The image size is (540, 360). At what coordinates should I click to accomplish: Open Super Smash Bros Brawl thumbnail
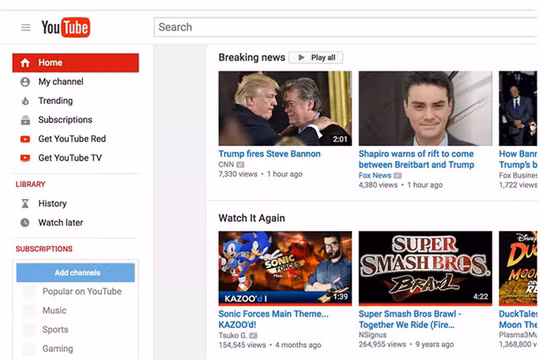click(x=425, y=268)
